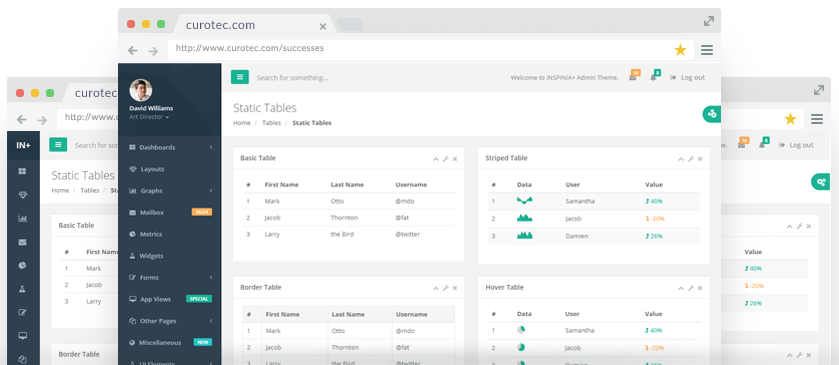Collapse the Border Table panel in front window
839x365 pixels.
436,288
